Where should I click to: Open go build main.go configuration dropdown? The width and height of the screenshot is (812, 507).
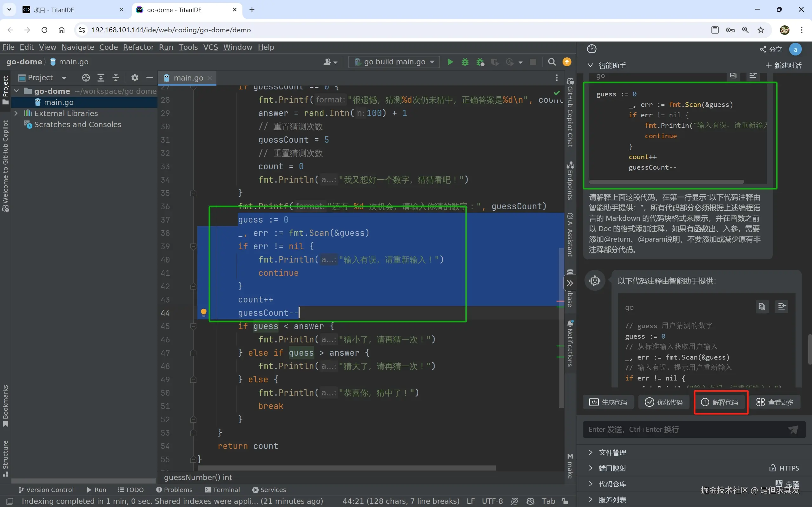point(394,62)
